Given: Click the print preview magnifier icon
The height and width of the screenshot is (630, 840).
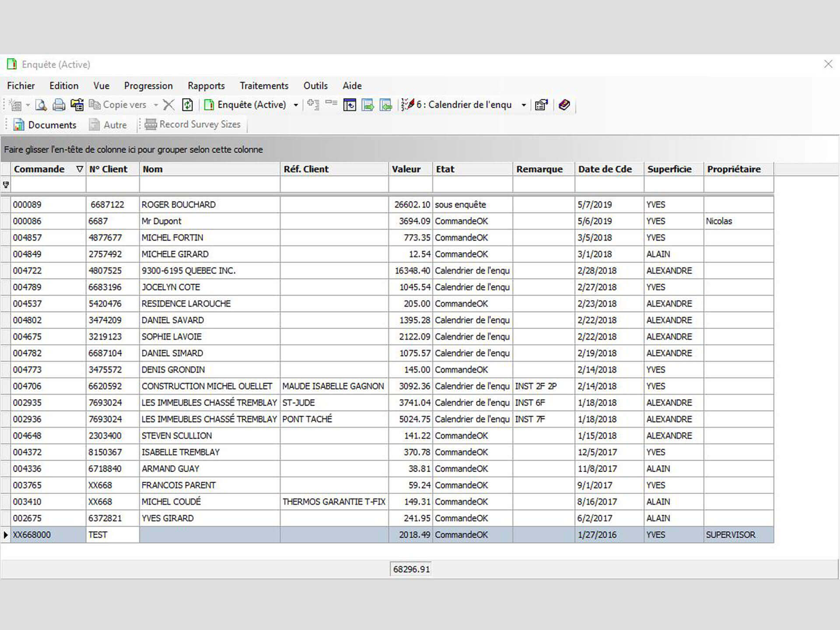Looking at the screenshot, I should click(x=41, y=105).
